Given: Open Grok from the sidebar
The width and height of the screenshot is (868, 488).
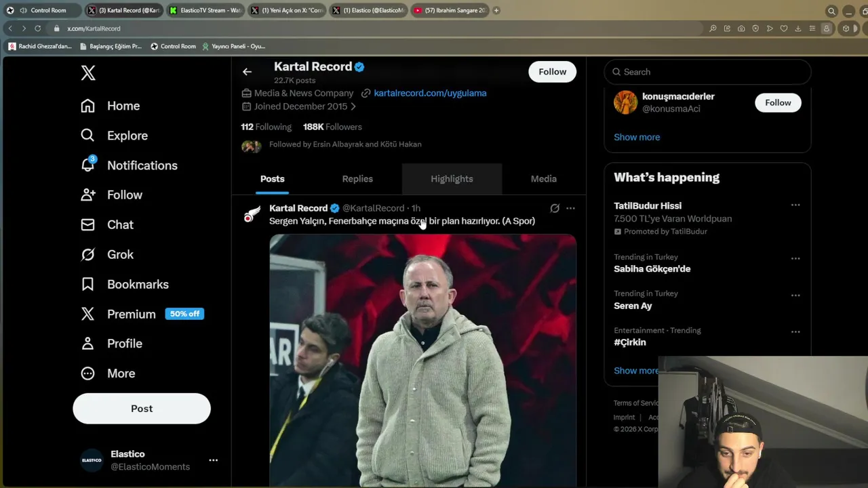Looking at the screenshot, I should 107,255.
